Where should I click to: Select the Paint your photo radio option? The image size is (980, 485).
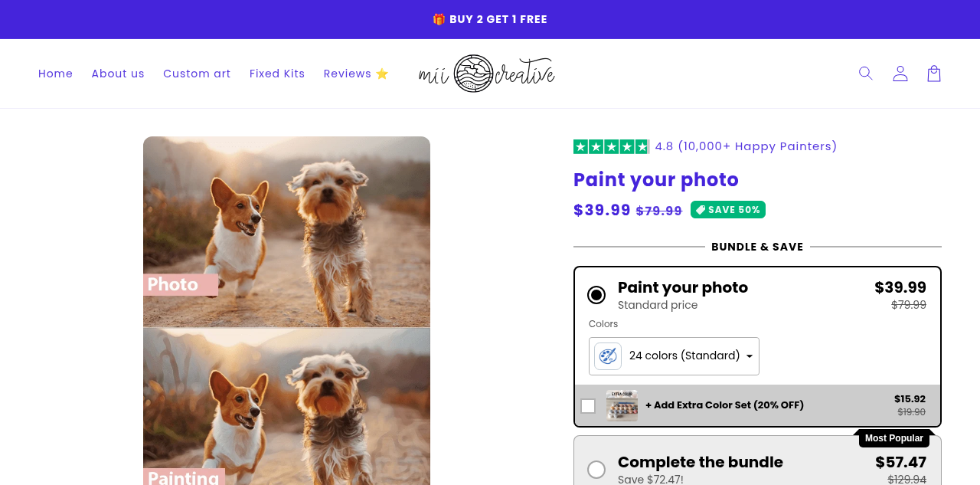pos(596,295)
